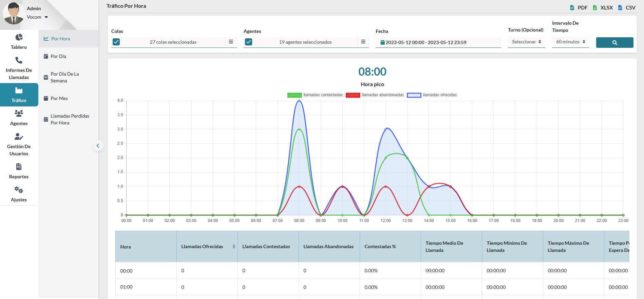The height and width of the screenshot is (299, 644).
Task: Select Por Día submenu item
Action: pos(58,56)
